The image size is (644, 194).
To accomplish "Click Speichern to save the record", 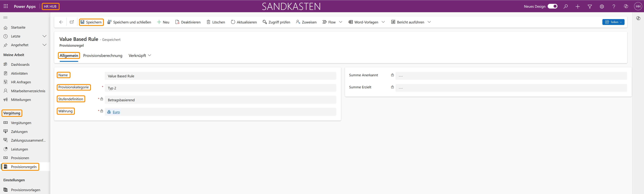I will point(91,22).
